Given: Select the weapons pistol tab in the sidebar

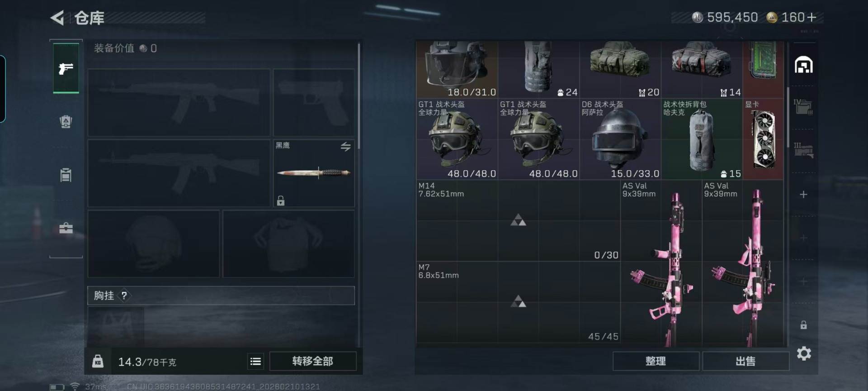Looking at the screenshot, I should click(x=66, y=68).
